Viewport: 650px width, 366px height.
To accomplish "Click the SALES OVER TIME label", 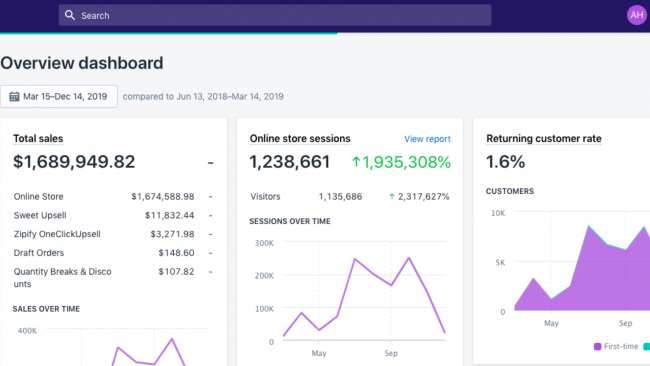I will [46, 309].
